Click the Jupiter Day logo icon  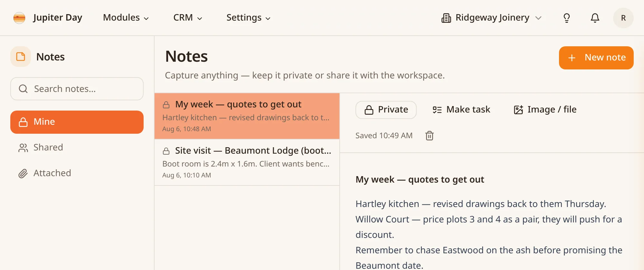(19, 18)
